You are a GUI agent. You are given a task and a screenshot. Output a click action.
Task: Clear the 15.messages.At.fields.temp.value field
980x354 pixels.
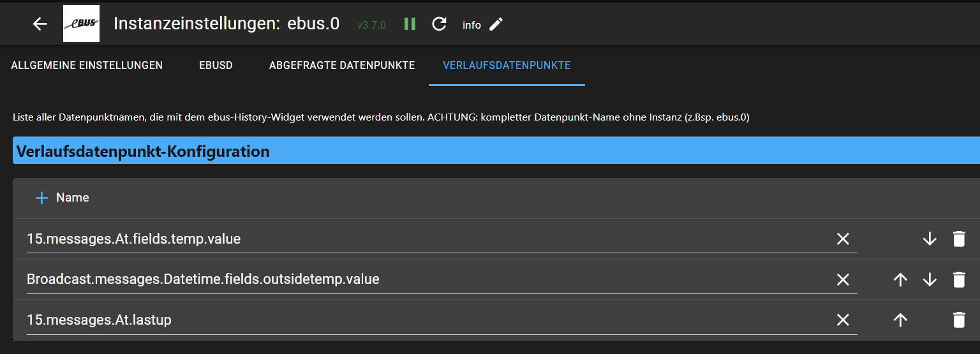(843, 239)
